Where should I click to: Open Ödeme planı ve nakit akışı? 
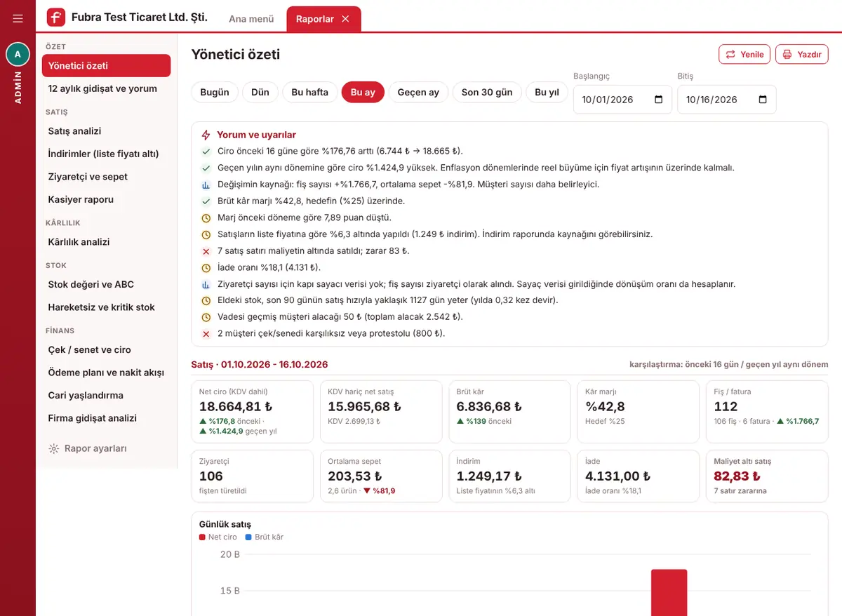click(106, 373)
